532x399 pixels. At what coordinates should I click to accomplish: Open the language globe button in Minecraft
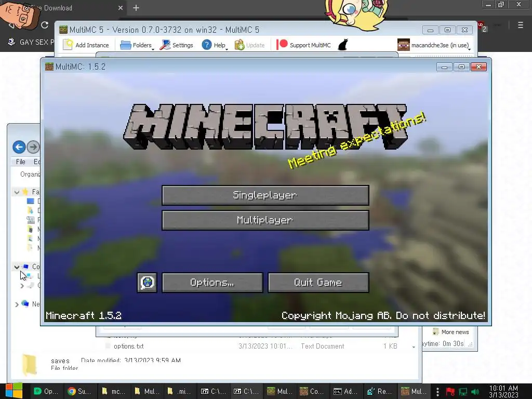coord(147,282)
